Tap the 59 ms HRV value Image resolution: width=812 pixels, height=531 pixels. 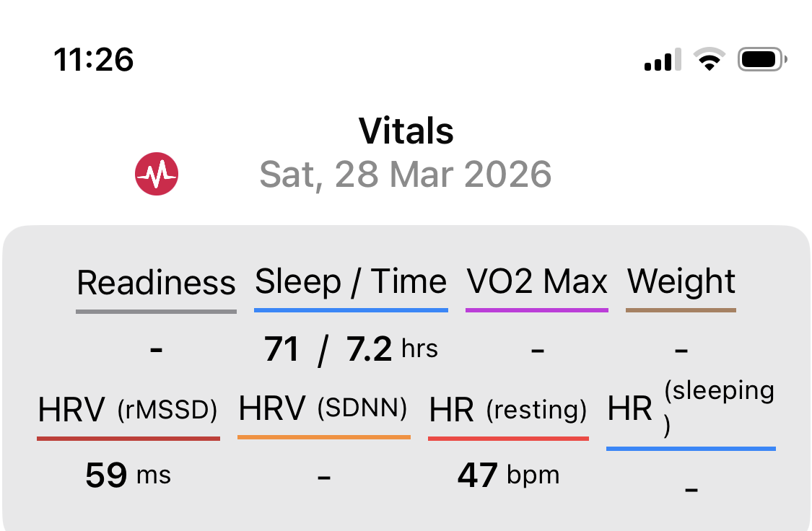(128, 475)
